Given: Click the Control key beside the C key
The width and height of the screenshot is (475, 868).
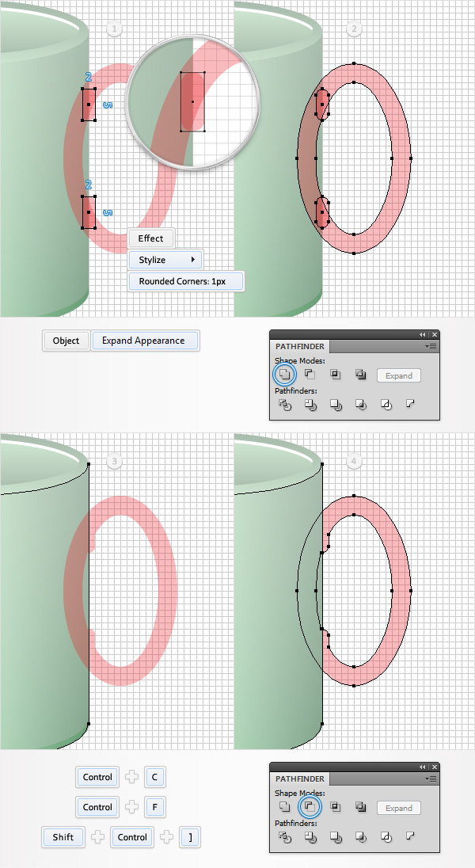Looking at the screenshot, I should 97,777.
